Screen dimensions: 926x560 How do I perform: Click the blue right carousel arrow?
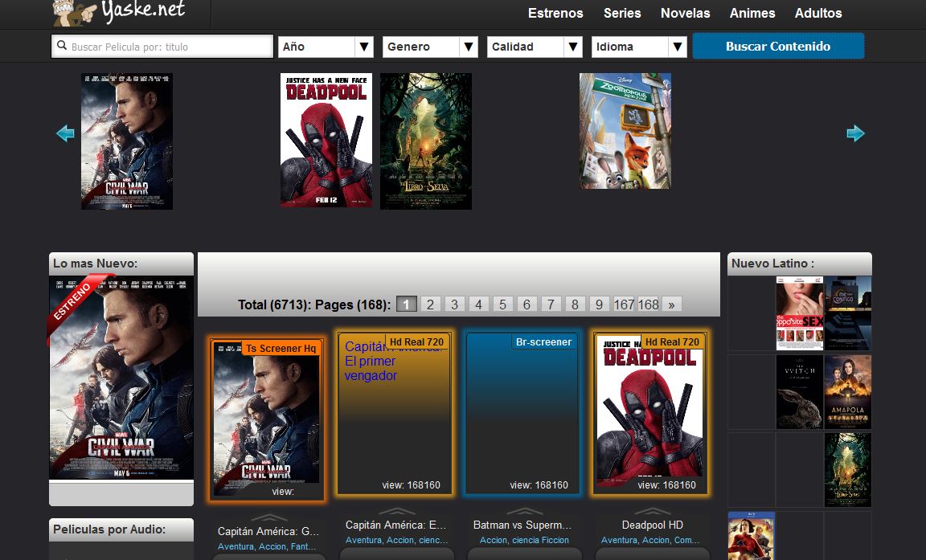point(857,133)
